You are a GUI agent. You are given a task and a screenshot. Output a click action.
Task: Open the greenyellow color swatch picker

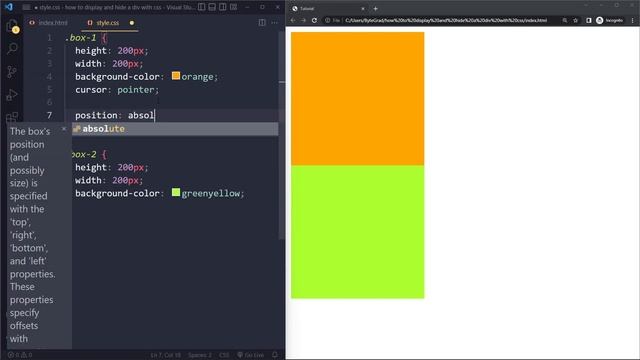coord(176,192)
